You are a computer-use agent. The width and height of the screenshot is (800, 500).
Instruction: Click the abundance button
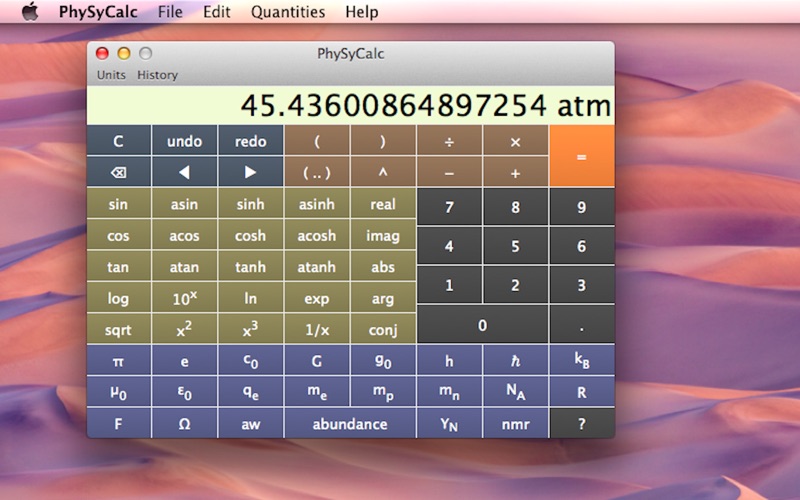tap(350, 423)
